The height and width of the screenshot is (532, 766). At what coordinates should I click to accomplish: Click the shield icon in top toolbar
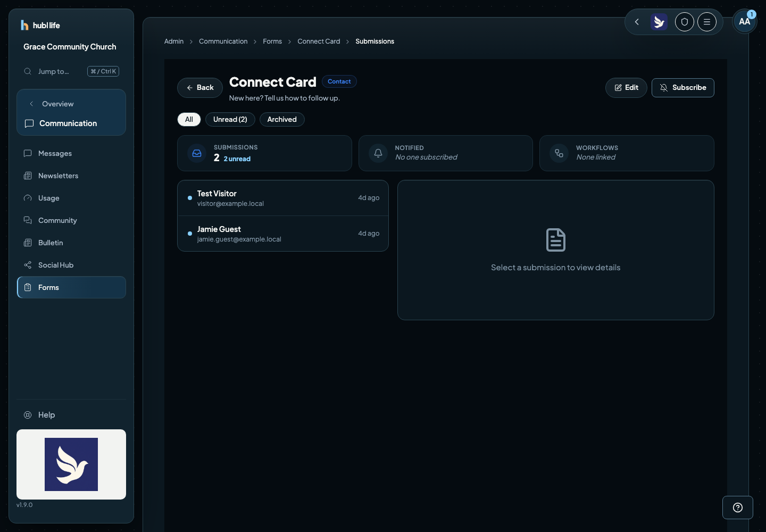tap(685, 22)
